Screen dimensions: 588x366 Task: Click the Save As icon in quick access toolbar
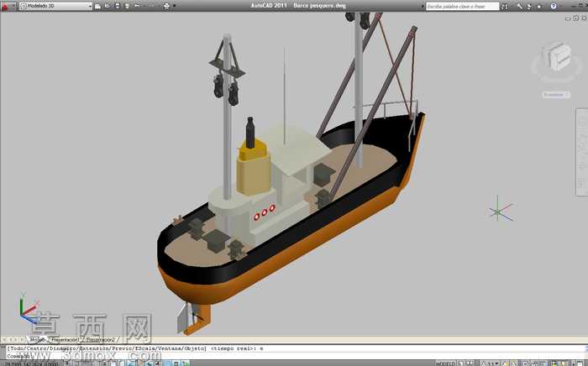pyautogui.click(x=127, y=6)
